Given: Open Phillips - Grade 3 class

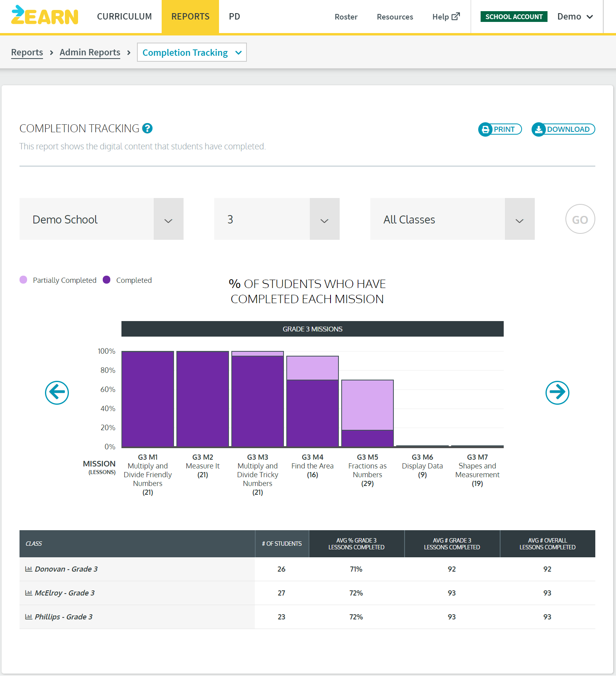Looking at the screenshot, I should (x=64, y=617).
